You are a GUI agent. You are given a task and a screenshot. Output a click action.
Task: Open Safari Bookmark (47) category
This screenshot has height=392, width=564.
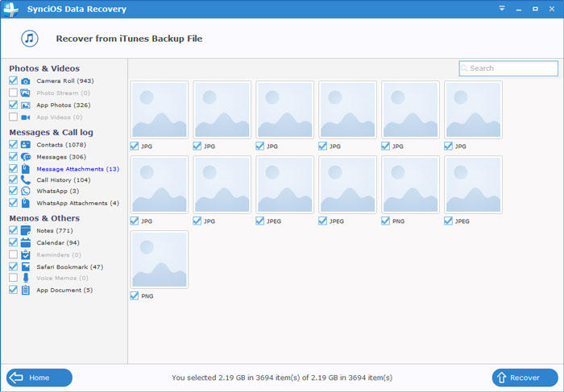(70, 267)
